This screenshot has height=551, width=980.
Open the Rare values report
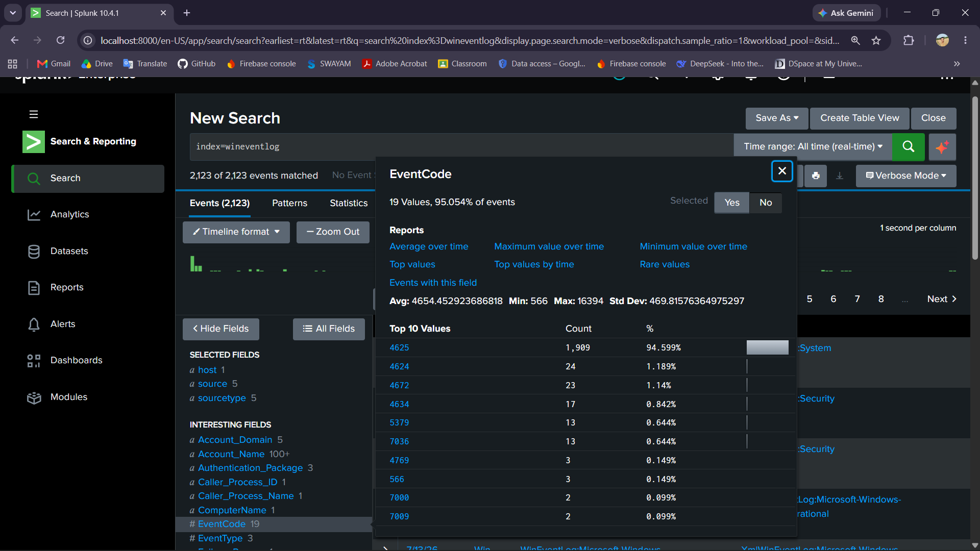(665, 264)
